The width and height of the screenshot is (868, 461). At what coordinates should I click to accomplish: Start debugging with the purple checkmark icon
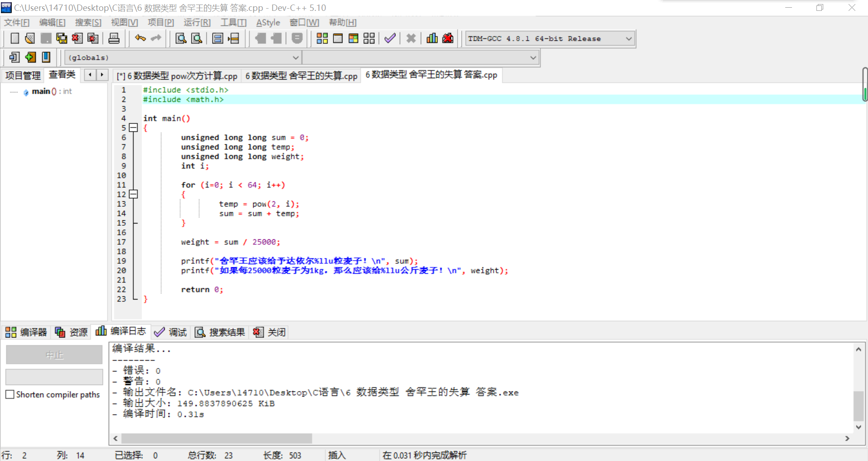coord(390,38)
